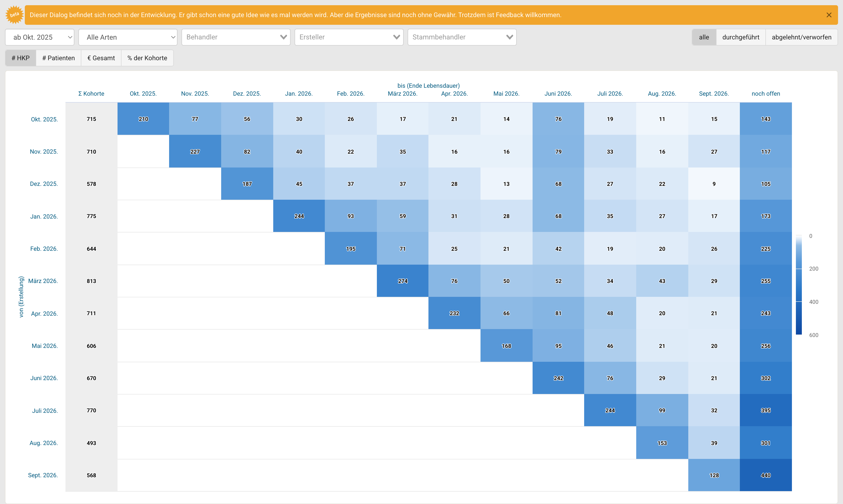Viewport: 843px width, 504px height.
Task: Click the cohort total cell 715
Action: click(91, 119)
